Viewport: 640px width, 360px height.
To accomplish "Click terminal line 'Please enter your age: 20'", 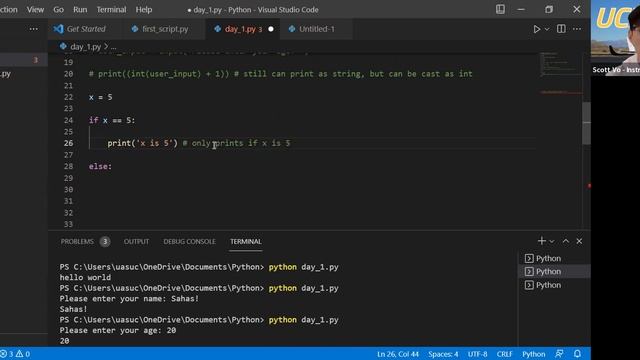I will tap(118, 330).
